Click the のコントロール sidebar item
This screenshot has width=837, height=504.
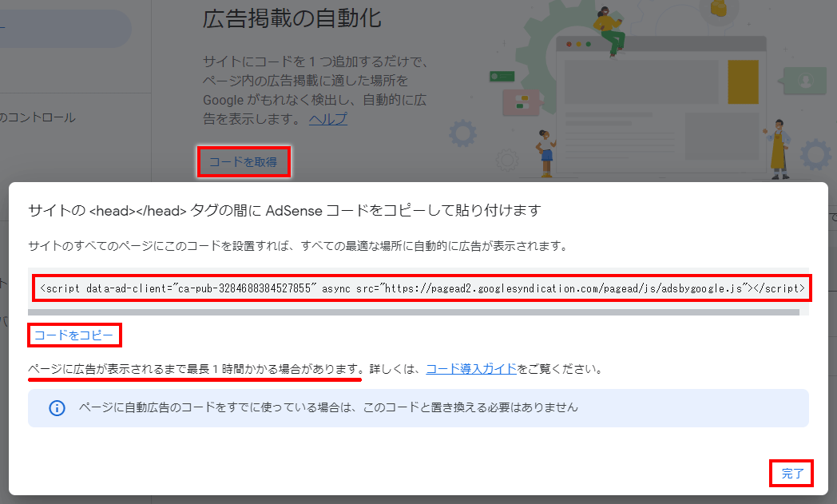click(38, 117)
